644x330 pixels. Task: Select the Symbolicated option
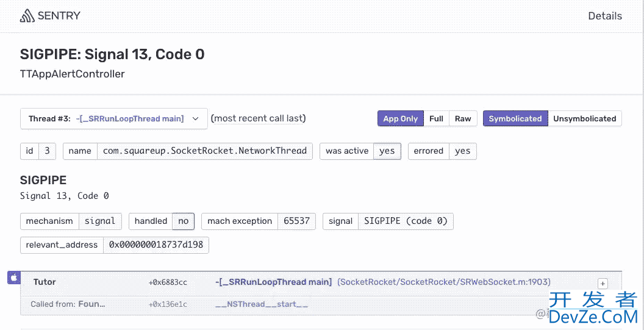point(515,119)
